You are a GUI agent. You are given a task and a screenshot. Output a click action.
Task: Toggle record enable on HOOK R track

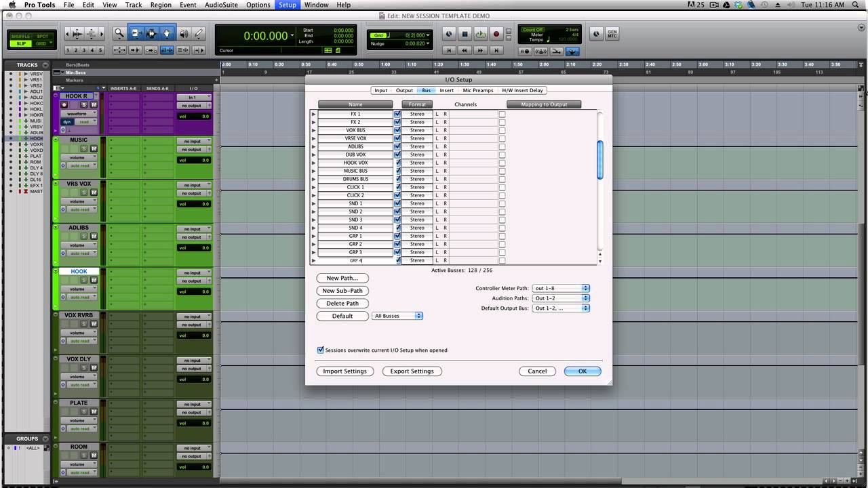pos(64,105)
